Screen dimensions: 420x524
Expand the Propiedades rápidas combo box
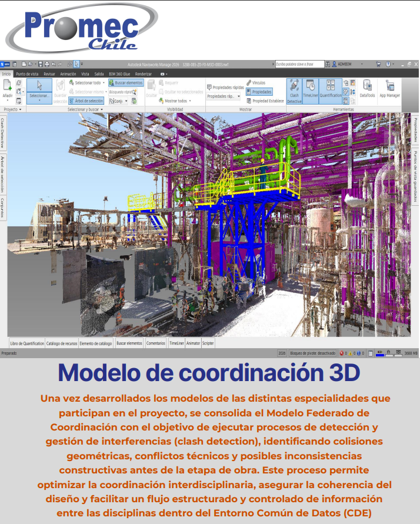224,96
